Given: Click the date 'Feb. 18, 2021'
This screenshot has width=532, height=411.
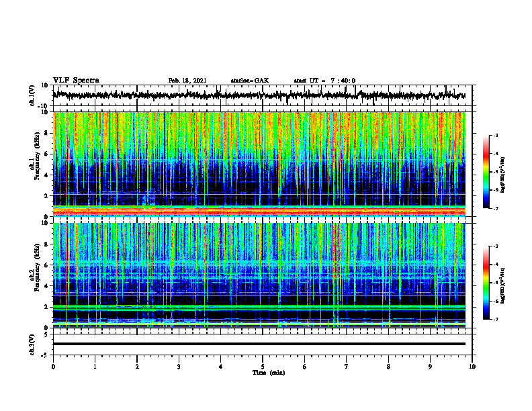Looking at the screenshot, I should 187,81.
